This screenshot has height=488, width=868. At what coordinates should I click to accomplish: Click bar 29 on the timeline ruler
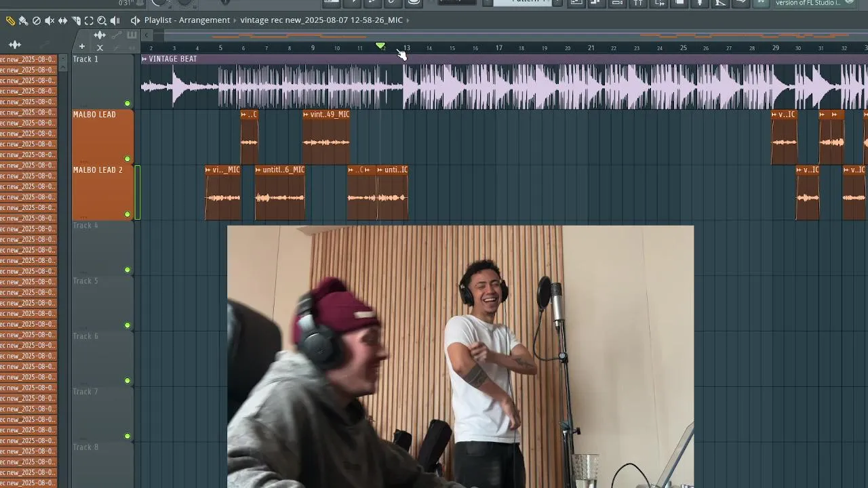[x=776, y=48]
